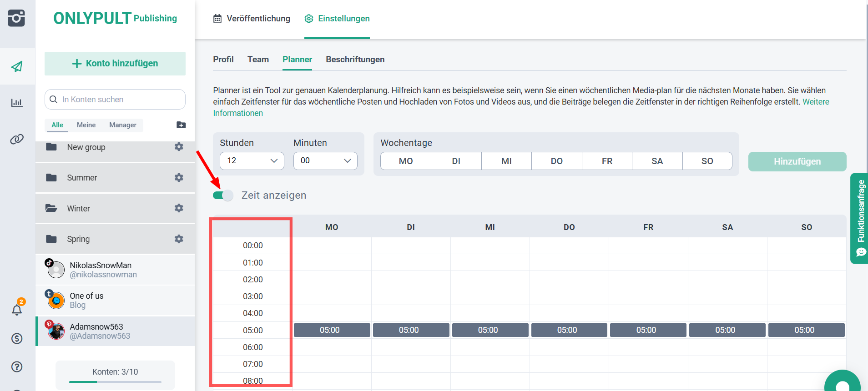Select weekday MO in Wochentage
The width and height of the screenshot is (868, 391).
click(x=405, y=161)
